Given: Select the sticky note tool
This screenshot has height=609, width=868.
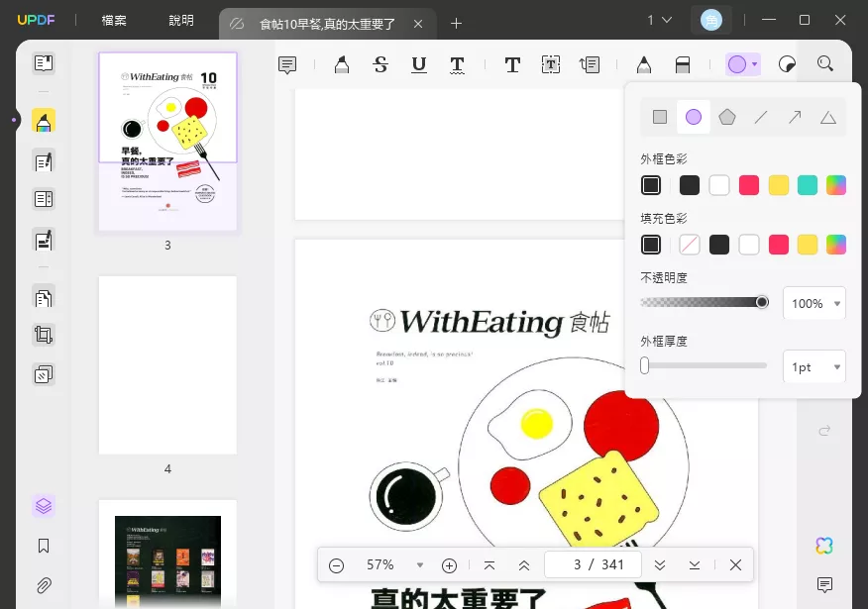Looking at the screenshot, I should [x=287, y=64].
